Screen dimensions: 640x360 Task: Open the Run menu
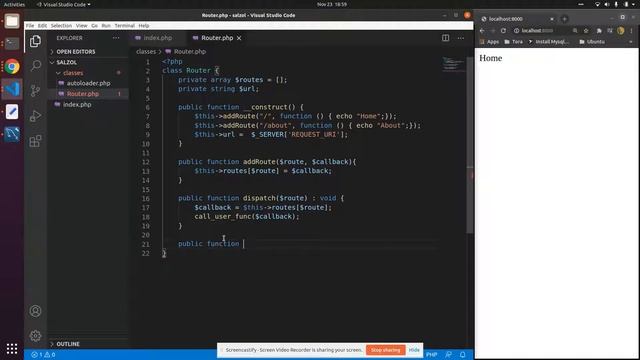click(x=106, y=25)
